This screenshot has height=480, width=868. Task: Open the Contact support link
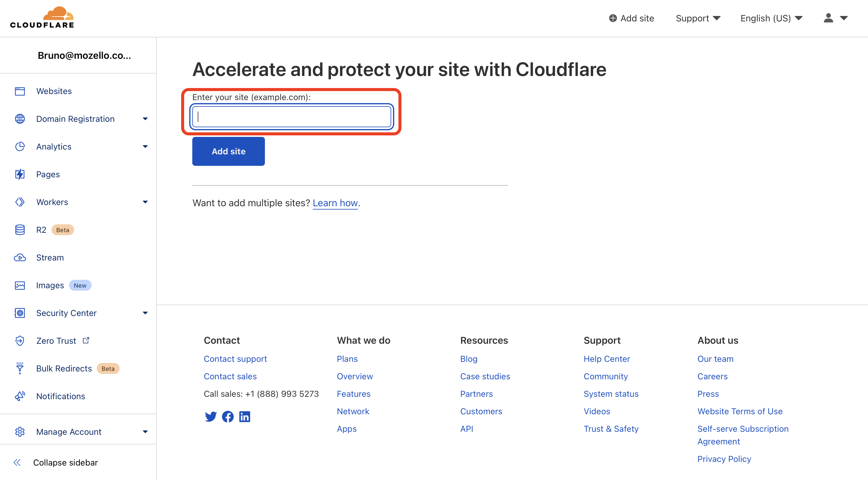click(x=235, y=359)
